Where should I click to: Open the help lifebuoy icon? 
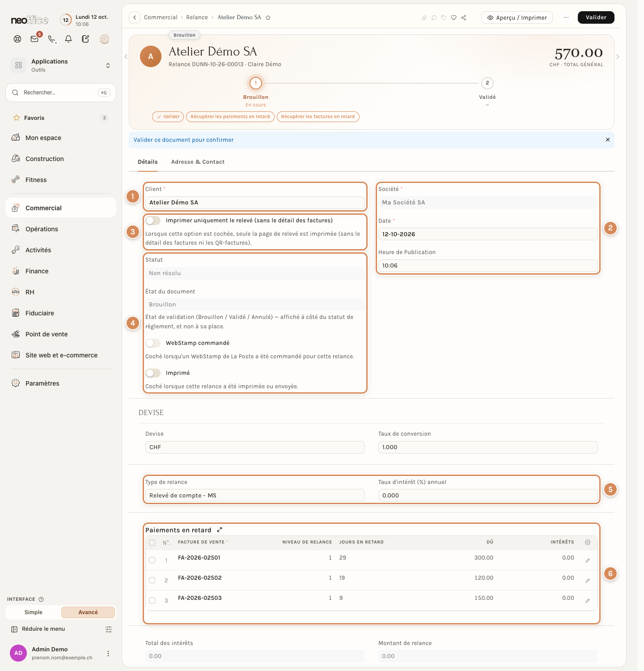coord(17,39)
